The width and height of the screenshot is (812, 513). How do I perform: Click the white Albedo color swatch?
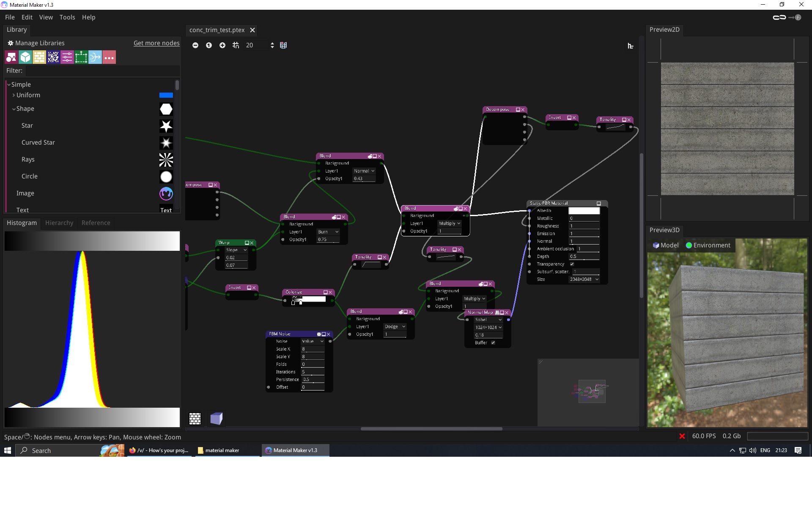pyautogui.click(x=584, y=211)
